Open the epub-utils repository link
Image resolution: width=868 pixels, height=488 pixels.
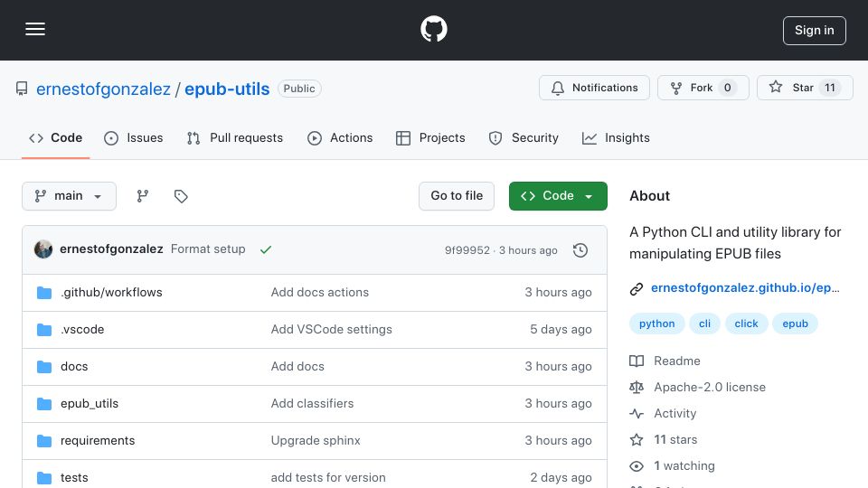pyautogui.click(x=227, y=89)
